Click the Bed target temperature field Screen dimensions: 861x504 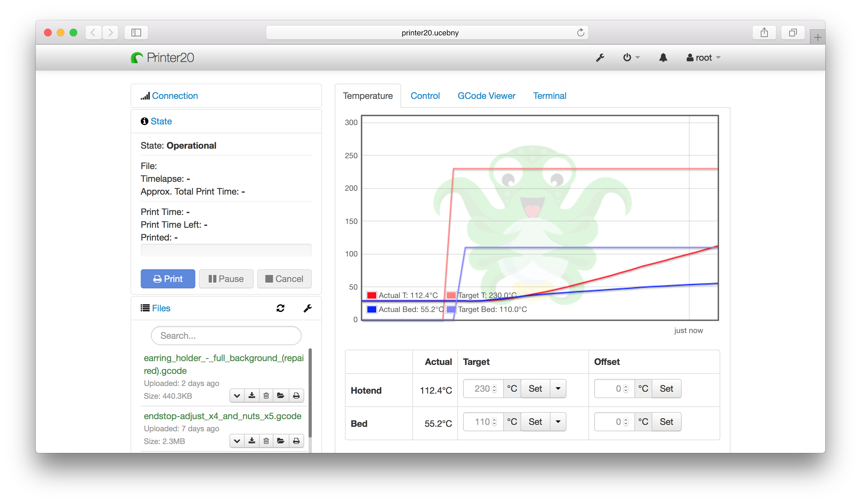[483, 421]
